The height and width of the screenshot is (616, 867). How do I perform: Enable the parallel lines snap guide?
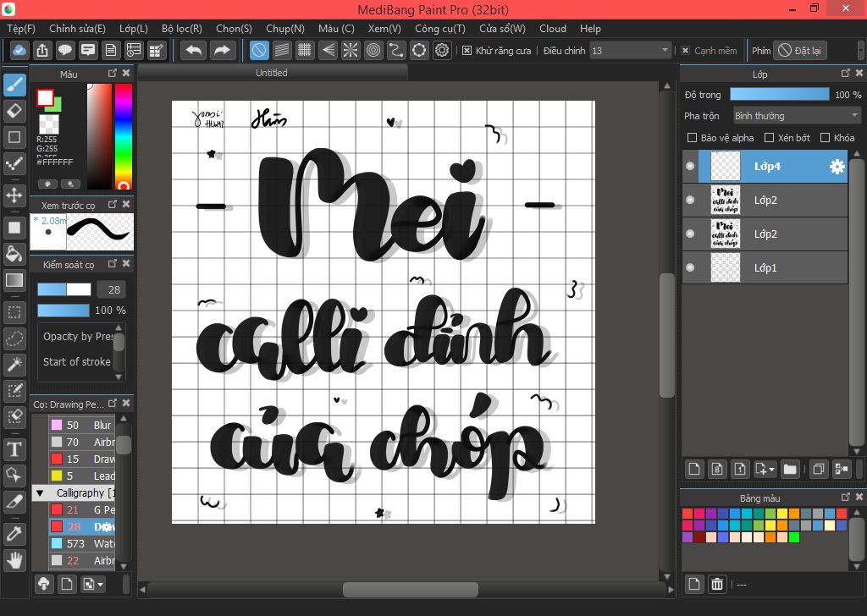click(282, 50)
